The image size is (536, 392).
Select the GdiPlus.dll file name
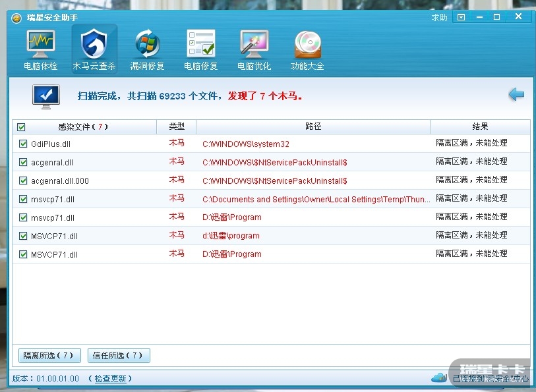pyautogui.click(x=51, y=144)
